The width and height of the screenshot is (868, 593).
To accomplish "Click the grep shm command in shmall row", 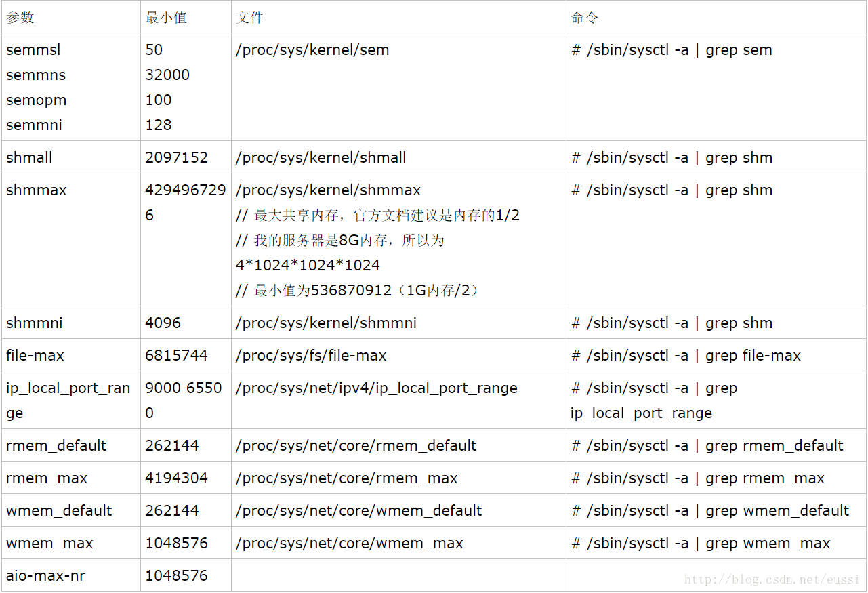I will click(x=671, y=157).
